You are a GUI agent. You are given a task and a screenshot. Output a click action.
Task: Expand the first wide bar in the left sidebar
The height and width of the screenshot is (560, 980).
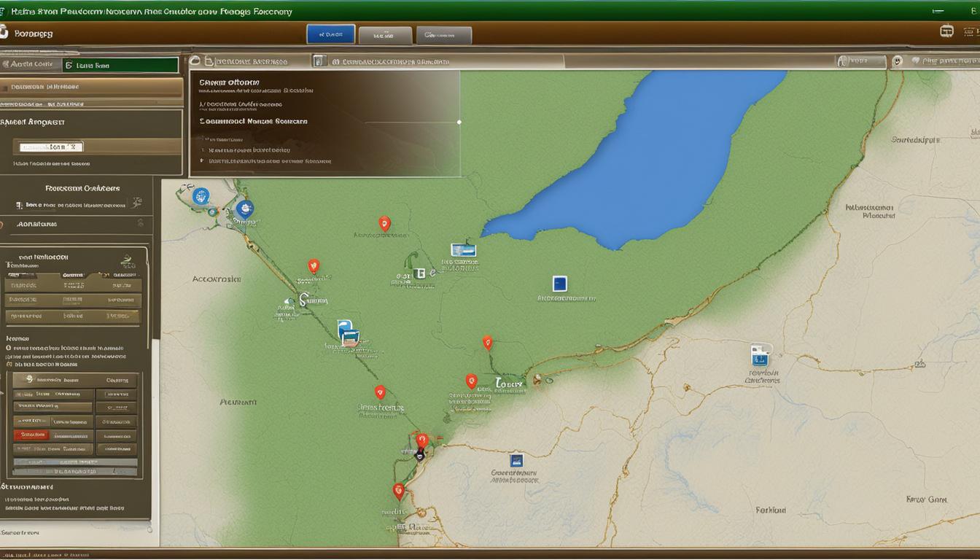click(91, 87)
